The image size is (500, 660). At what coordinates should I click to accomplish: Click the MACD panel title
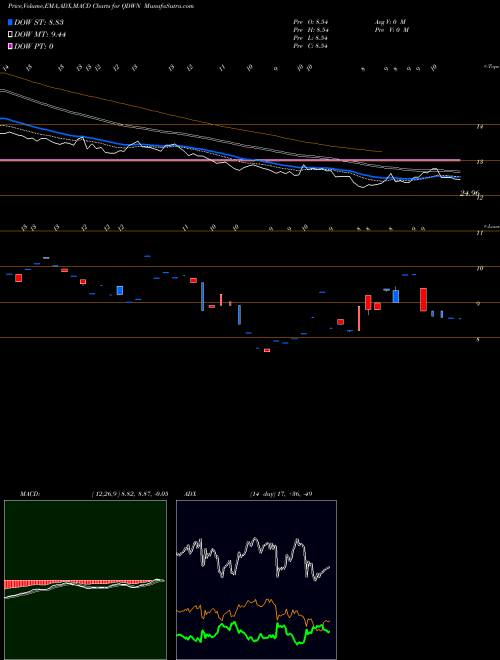[x=29, y=494]
